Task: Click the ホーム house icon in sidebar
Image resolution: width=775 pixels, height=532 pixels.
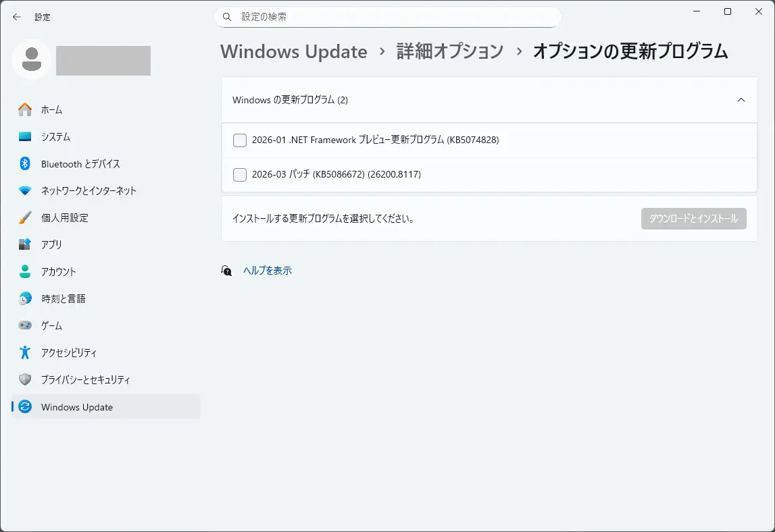Action: click(25, 109)
